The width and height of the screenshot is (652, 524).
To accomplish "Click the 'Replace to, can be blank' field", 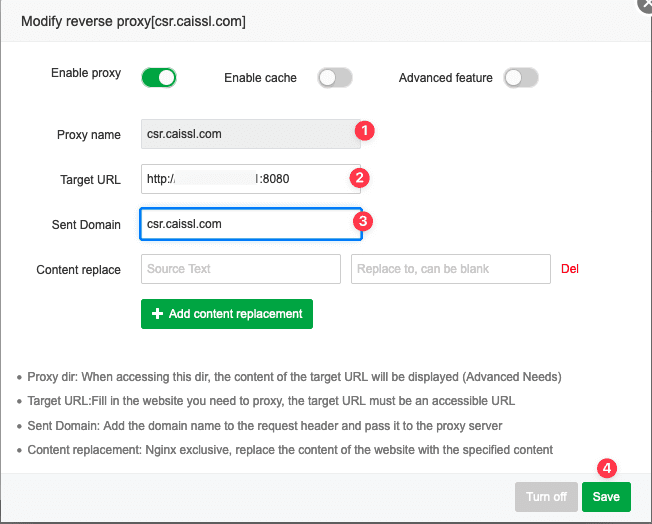I will [x=451, y=269].
